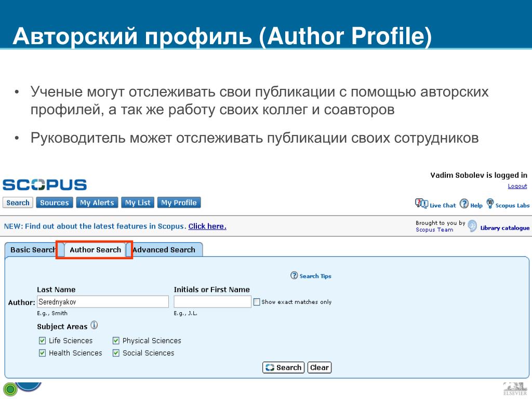The height and width of the screenshot is (399, 532).
Task: Click the Help link text
Action: 476,205
